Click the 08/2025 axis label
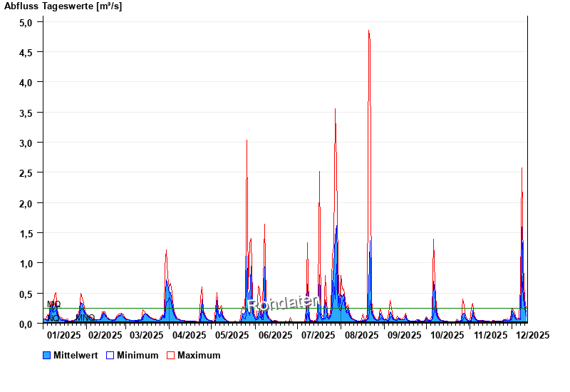570x392 pixels. (362, 335)
